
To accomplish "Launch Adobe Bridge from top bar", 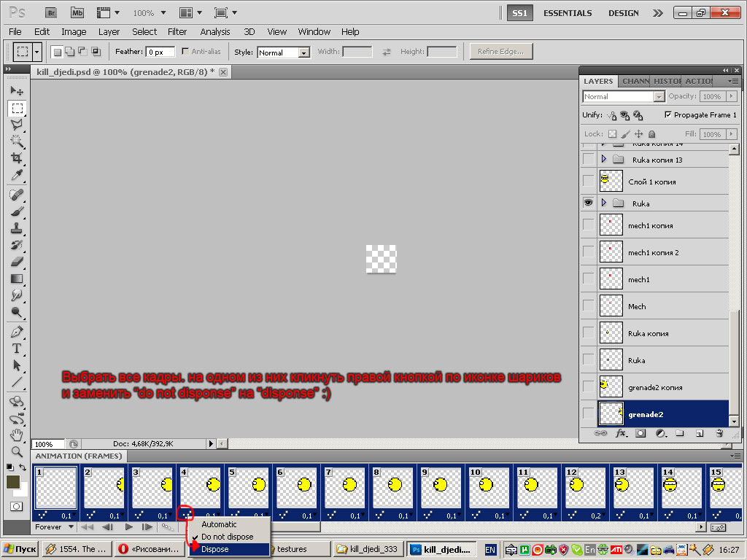I will (x=50, y=13).
